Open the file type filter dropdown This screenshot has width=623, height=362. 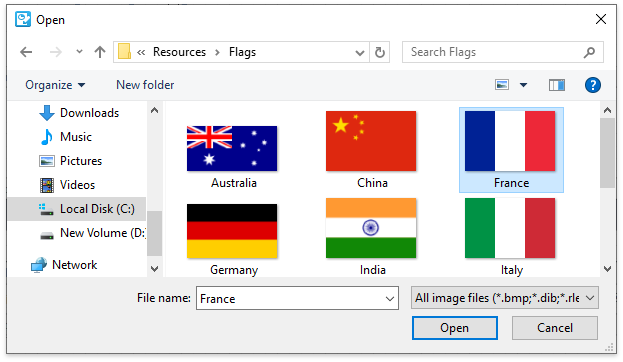click(x=505, y=298)
